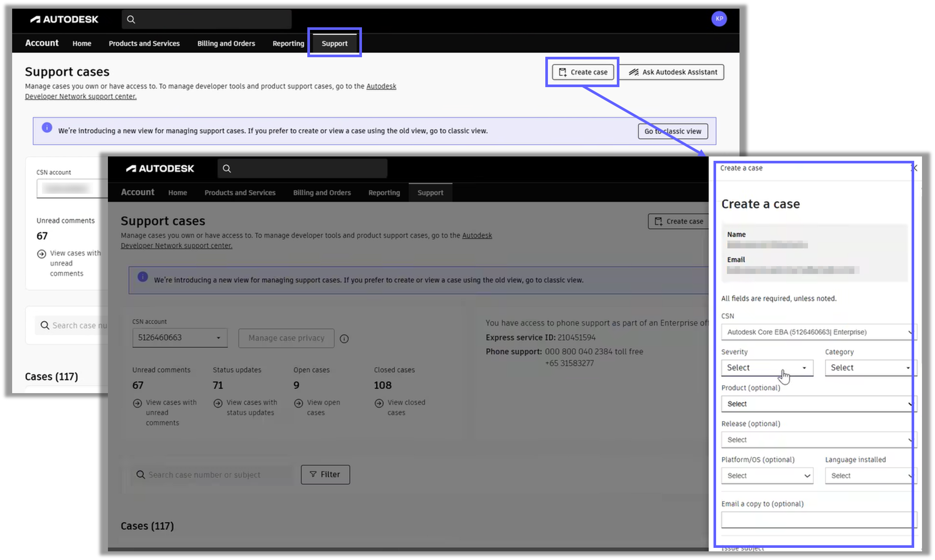The image size is (935, 560).
Task: Click the arrow icon beside View open cases
Action: [x=299, y=403]
